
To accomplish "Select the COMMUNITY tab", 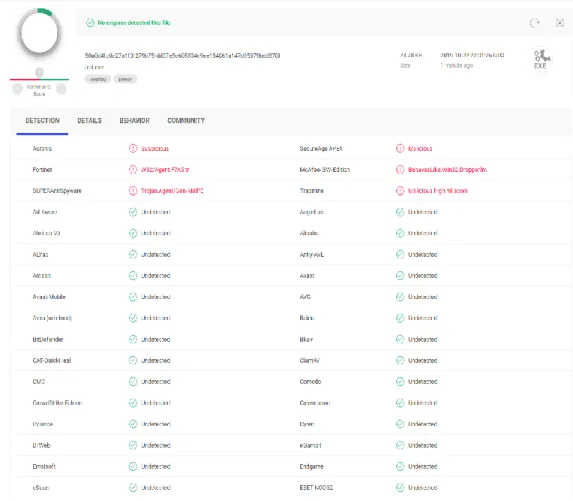I will [x=186, y=121].
